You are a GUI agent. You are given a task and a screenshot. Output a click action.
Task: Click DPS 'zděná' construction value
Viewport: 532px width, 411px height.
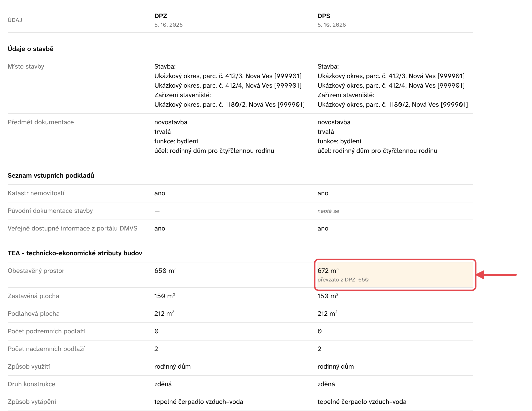(x=326, y=384)
